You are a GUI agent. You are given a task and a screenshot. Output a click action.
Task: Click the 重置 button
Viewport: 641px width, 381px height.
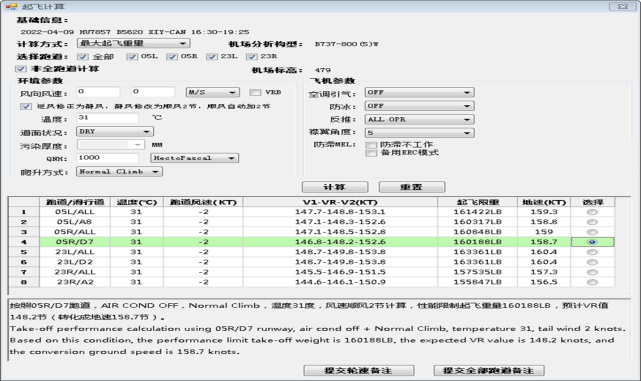412,187
